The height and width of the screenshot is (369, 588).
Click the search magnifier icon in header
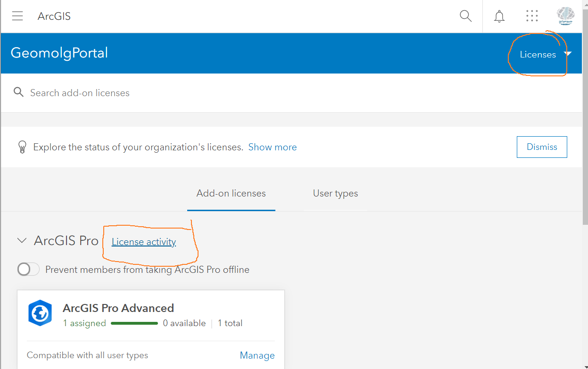pyautogui.click(x=465, y=16)
